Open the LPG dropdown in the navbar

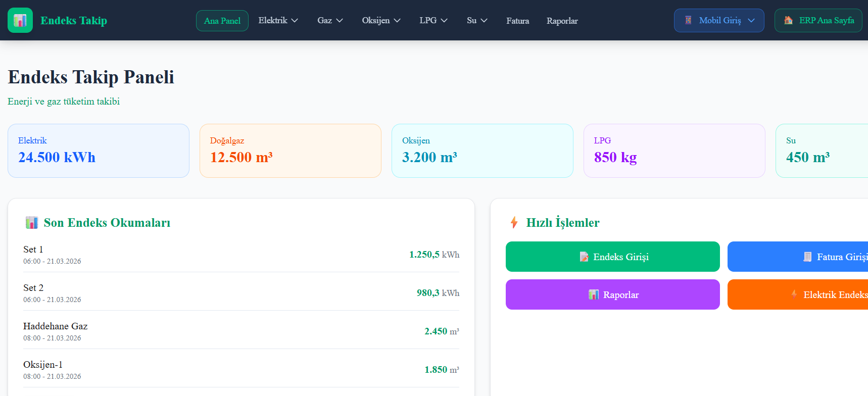pos(433,20)
